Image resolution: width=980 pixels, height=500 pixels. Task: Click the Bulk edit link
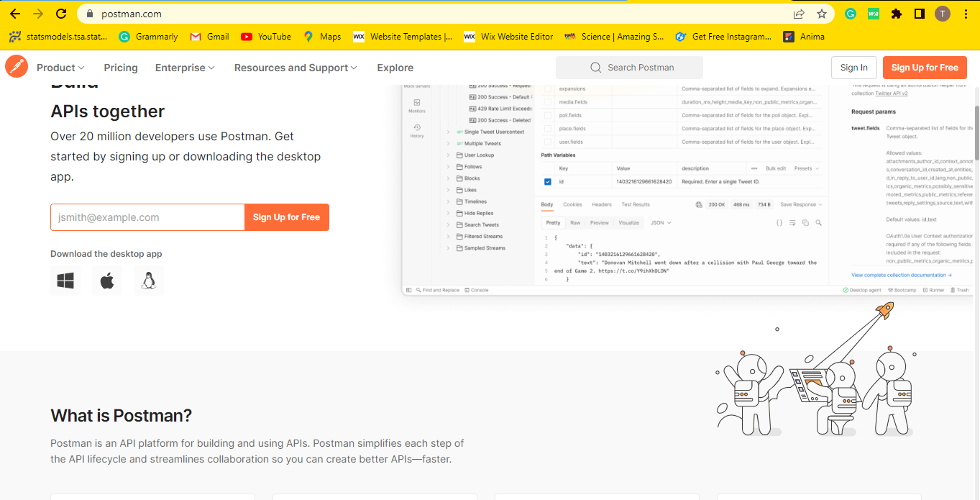(x=776, y=168)
